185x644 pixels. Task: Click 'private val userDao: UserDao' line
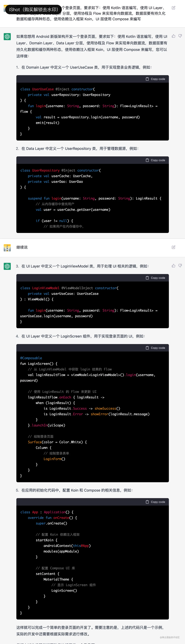55,182
